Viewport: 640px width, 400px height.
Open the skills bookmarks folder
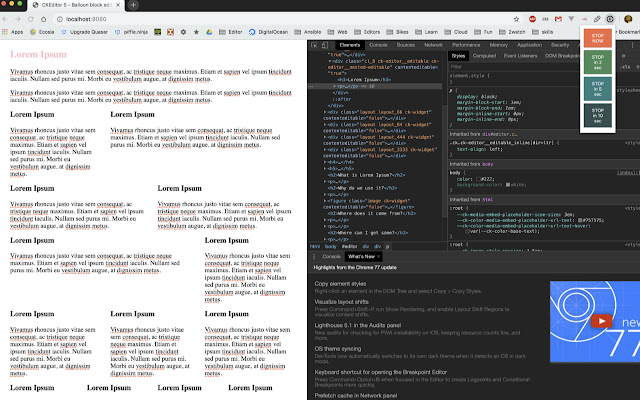(x=543, y=32)
